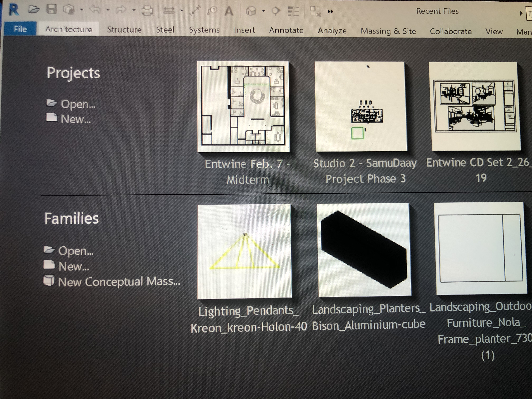
Task: Select the Text tool letter A icon
Action: 229,11
